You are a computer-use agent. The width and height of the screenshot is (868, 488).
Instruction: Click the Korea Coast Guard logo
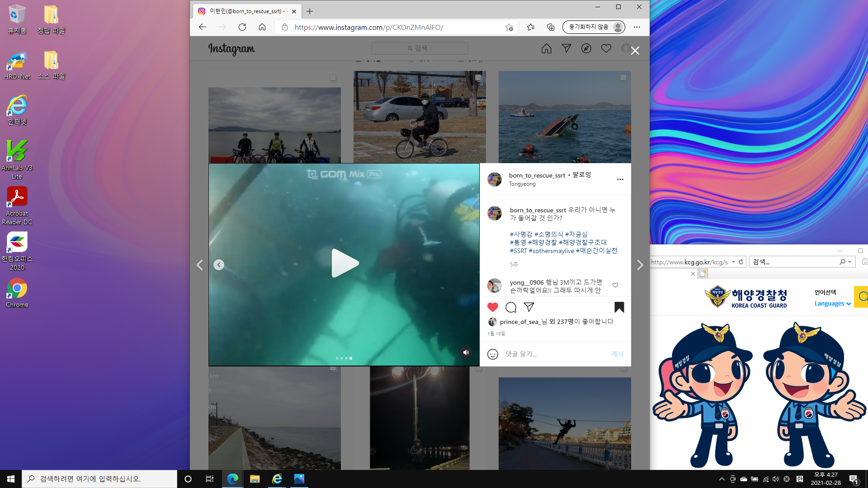[746, 297]
